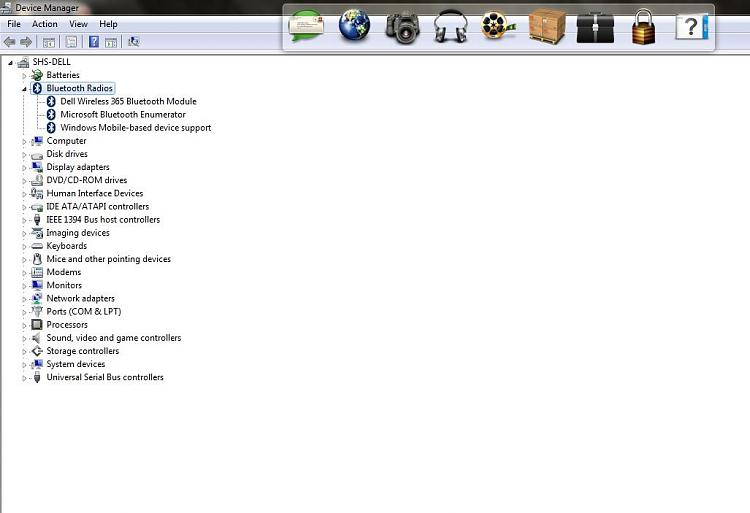Click the Back arrow toolbar button
Viewport: 750px width, 513px height.
(9, 42)
